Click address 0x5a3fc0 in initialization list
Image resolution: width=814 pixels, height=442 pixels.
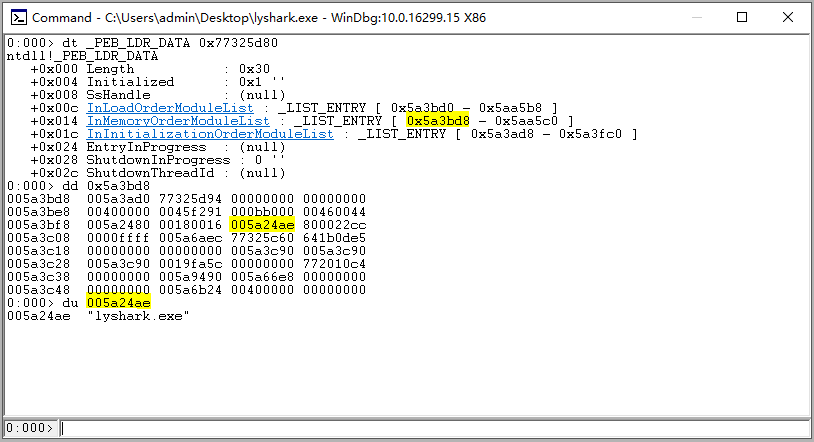(590, 134)
